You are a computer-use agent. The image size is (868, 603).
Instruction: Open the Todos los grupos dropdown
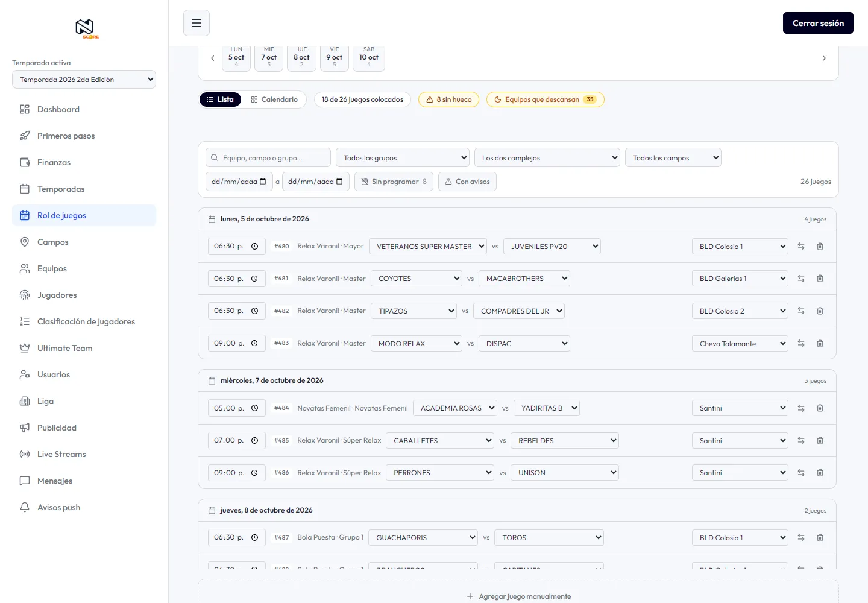403,158
